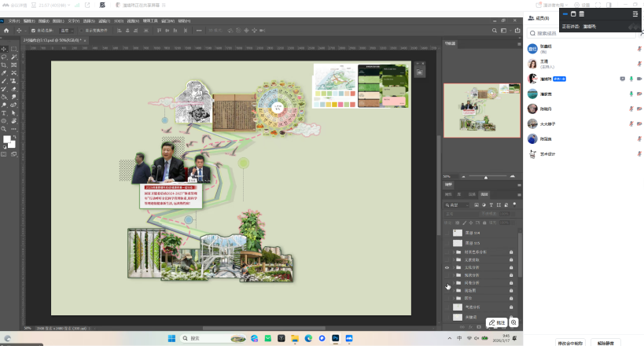
Task: Select the Rectangular Marquee tool
Action: [x=15, y=49]
